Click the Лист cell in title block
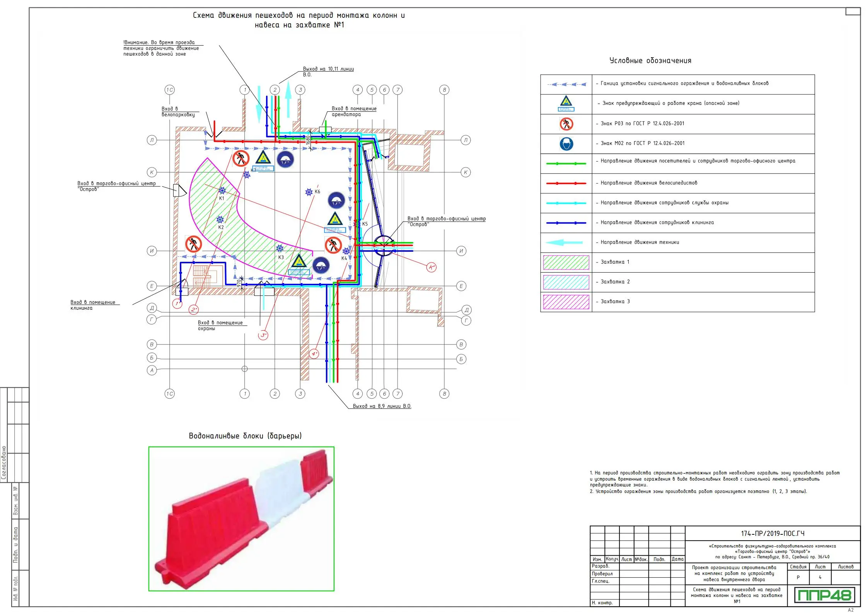Image resolution: width=868 pixels, height=614 pixels. [x=820, y=567]
